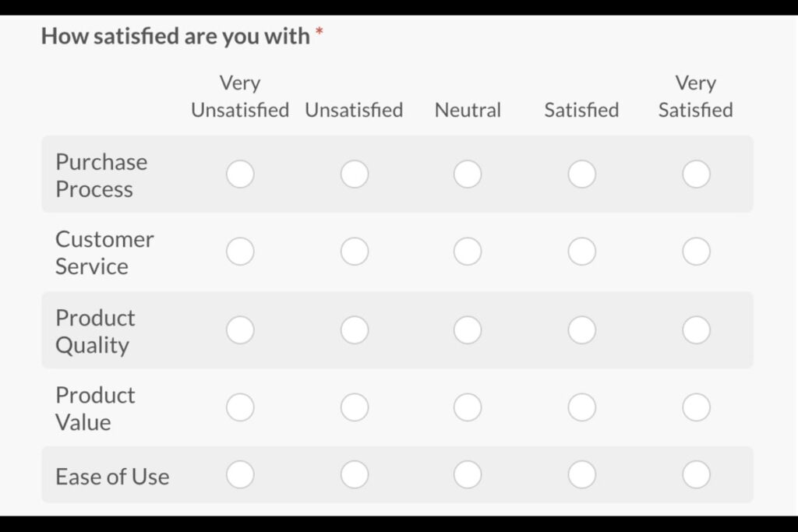Mark Customer Service as Unsatisfied
The height and width of the screenshot is (532, 798).
tap(355, 252)
